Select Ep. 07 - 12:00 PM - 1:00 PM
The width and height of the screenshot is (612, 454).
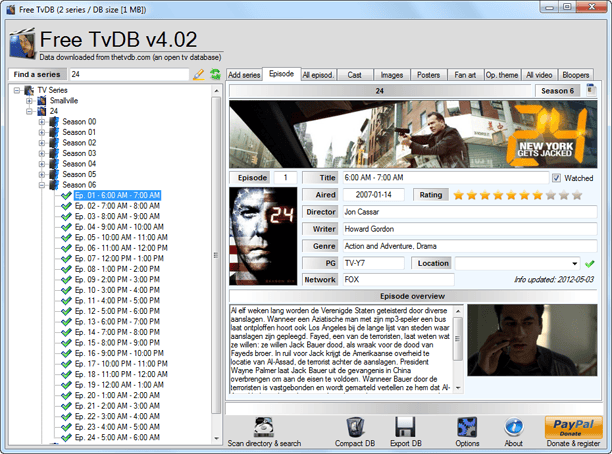pos(119,258)
